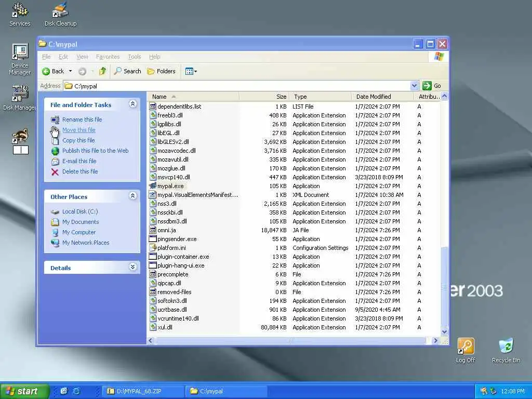The image size is (532, 399).
Task: Click Publish this file to the Web
Action: pos(96,151)
